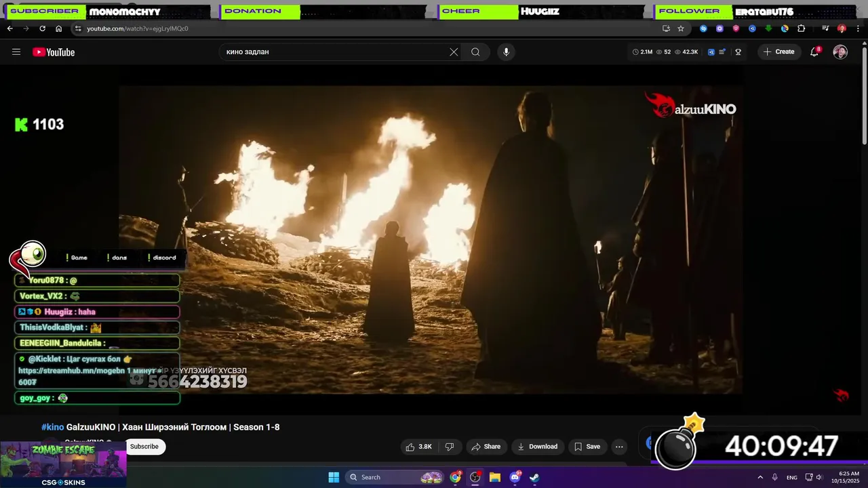Reload the current page
The width and height of the screenshot is (868, 488).
coord(42,28)
